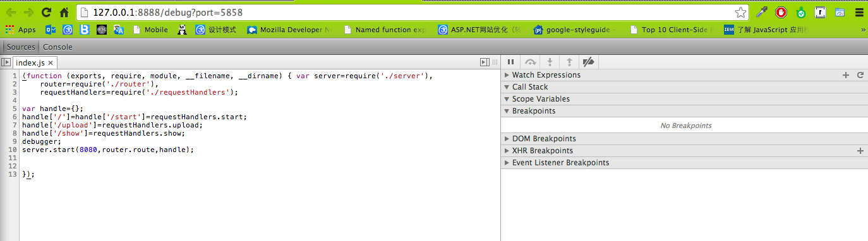Open the Outlook bookmark icon

pos(51,30)
